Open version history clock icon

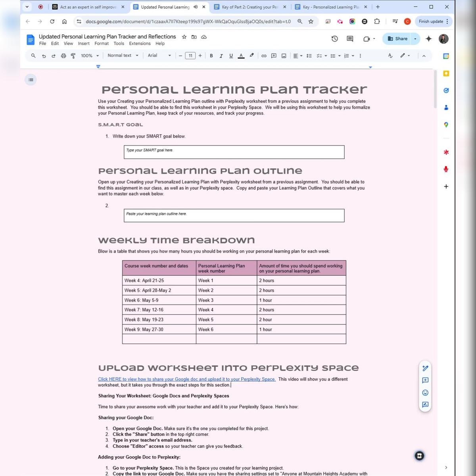[334, 38]
